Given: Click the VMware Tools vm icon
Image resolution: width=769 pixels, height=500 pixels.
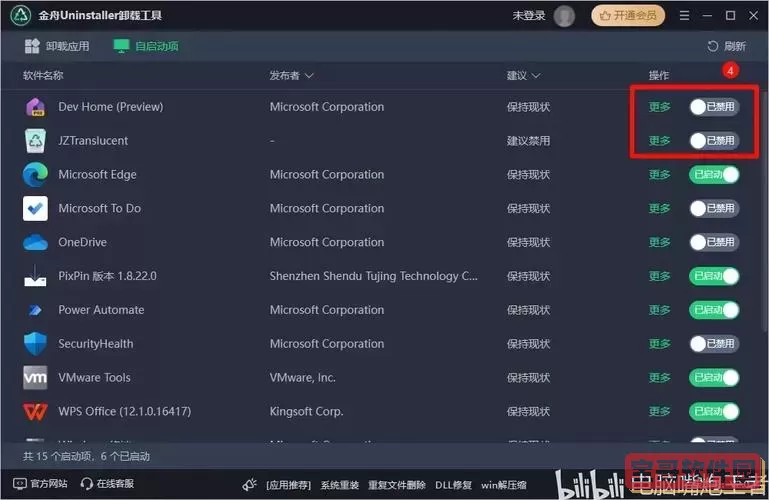Looking at the screenshot, I should 35,377.
